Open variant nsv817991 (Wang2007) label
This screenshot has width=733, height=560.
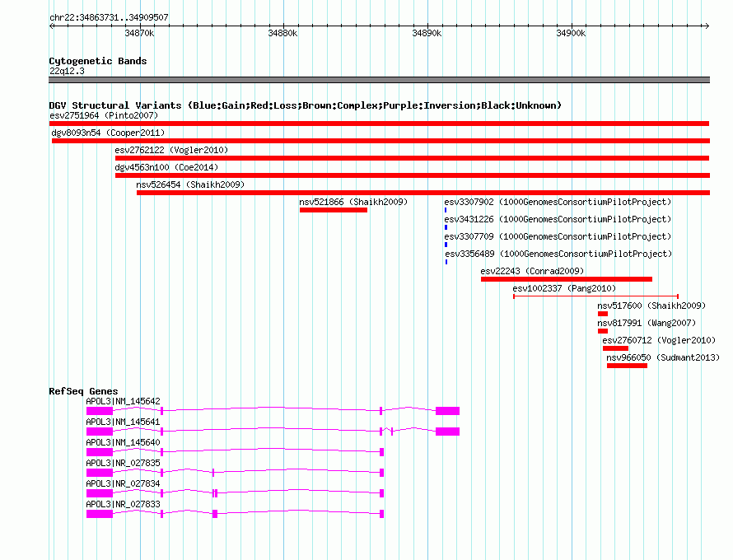[647, 323]
